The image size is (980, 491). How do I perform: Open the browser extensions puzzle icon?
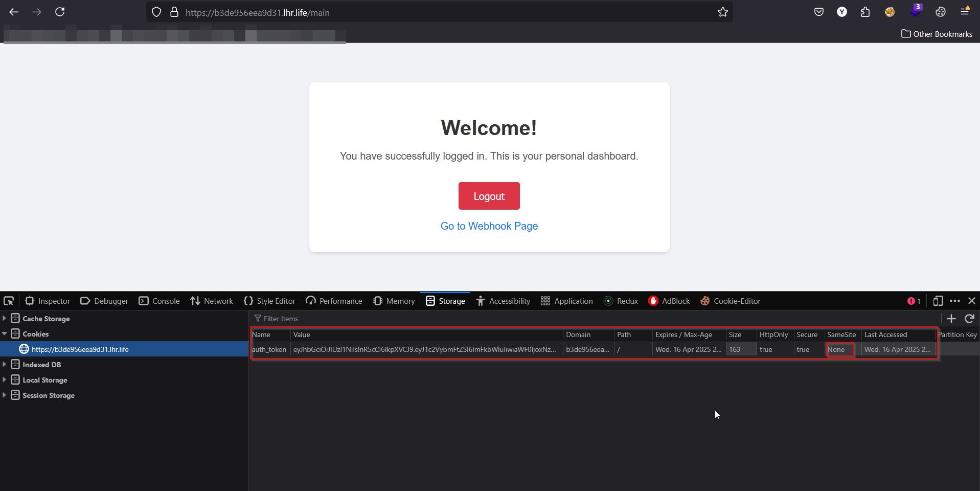tap(865, 12)
